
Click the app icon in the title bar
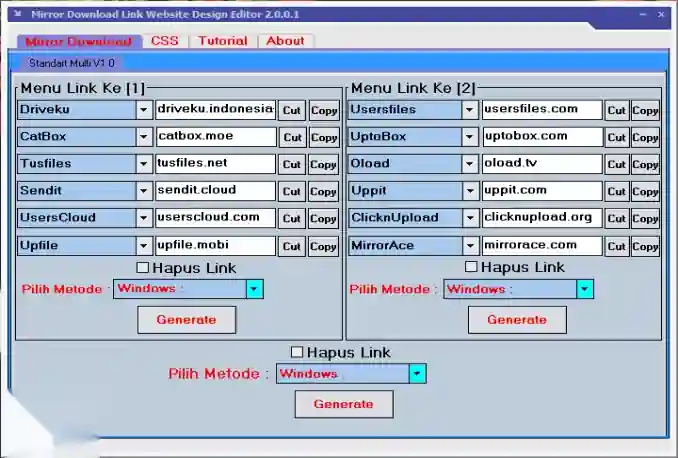pyautogui.click(x=18, y=14)
